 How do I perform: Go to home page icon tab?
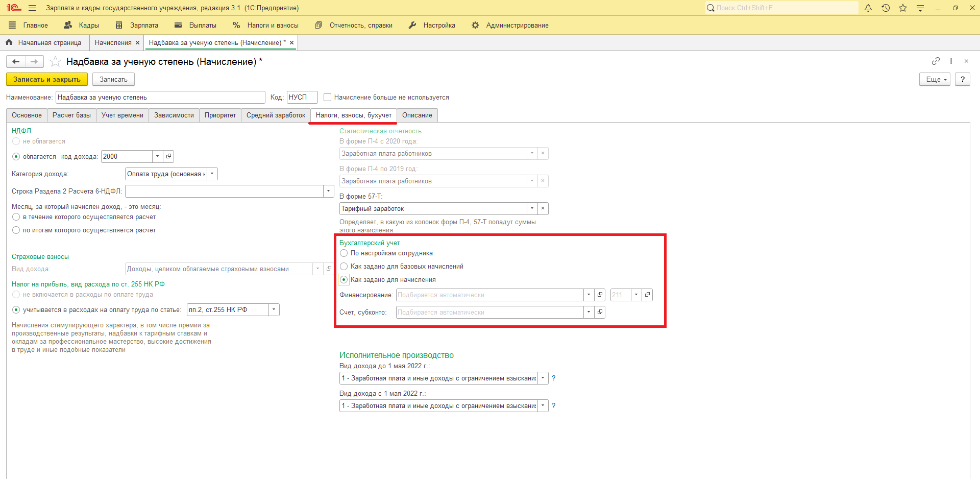[9, 42]
